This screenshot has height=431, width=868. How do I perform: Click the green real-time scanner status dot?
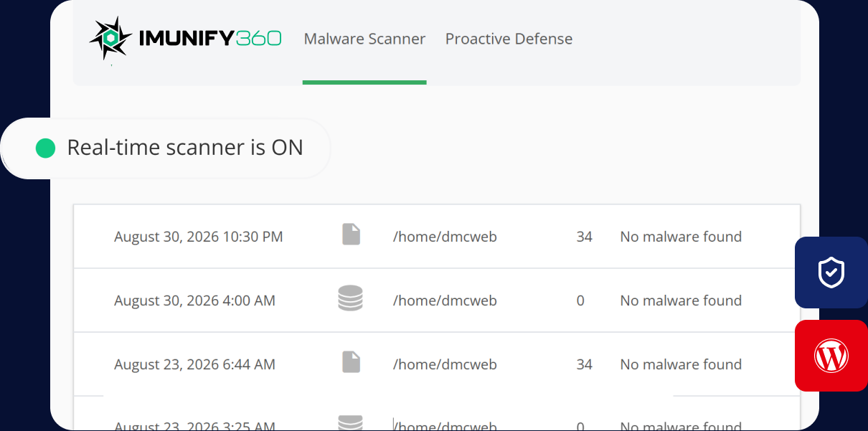46,148
